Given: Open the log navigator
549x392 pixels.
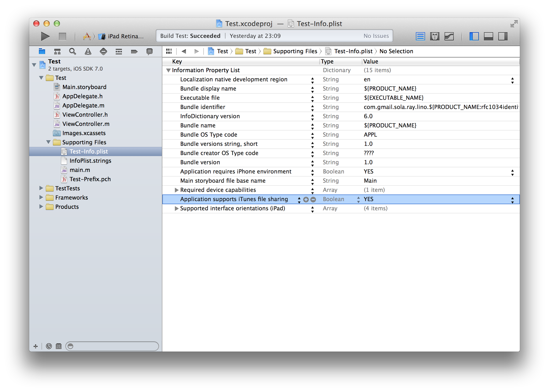Looking at the screenshot, I should point(149,51).
